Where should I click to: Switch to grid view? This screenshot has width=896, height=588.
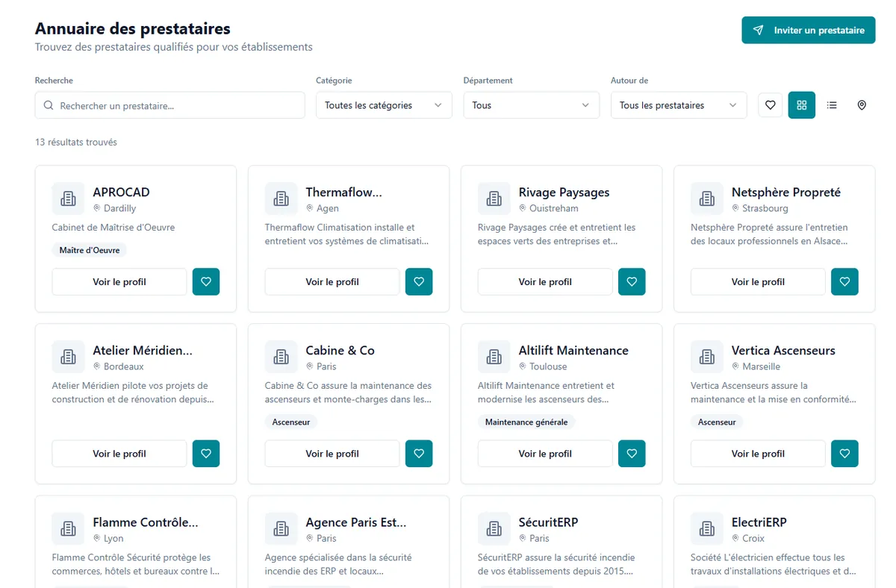tap(802, 105)
